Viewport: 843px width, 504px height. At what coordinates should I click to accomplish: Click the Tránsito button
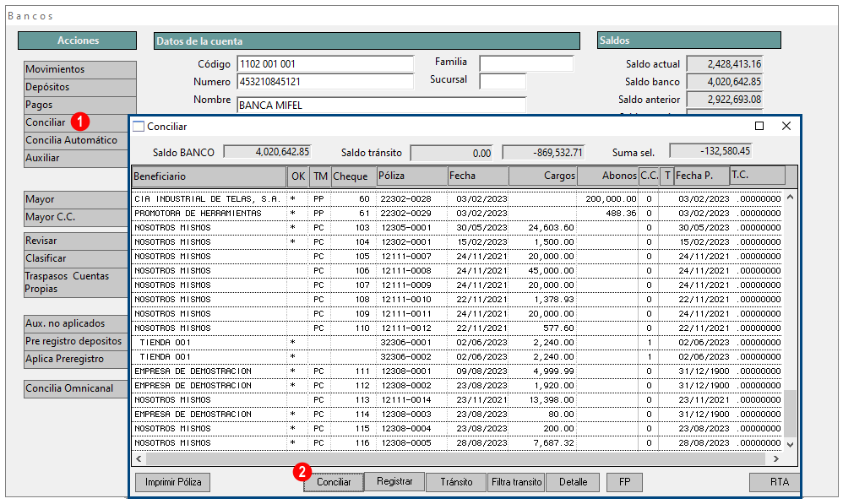point(456,482)
